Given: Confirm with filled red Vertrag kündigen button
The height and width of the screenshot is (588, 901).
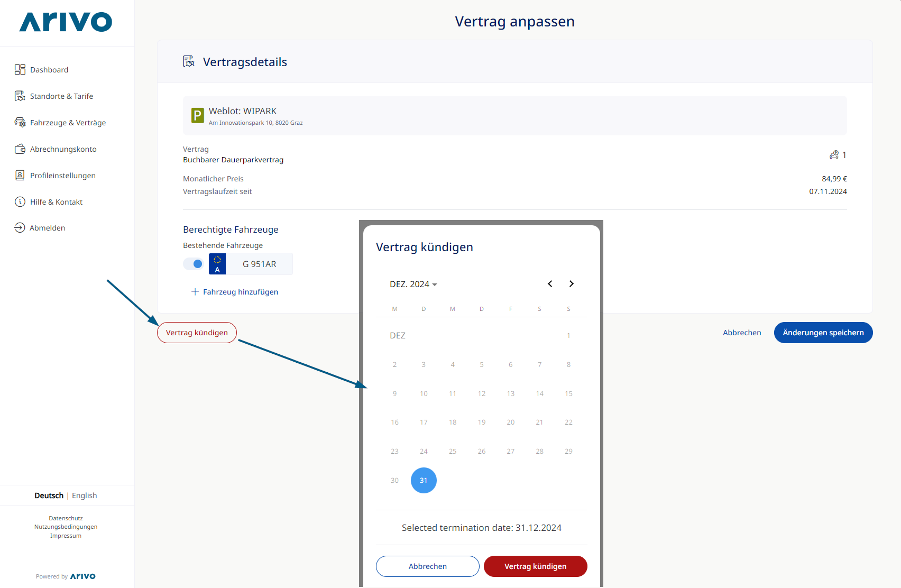Looking at the screenshot, I should coord(535,566).
